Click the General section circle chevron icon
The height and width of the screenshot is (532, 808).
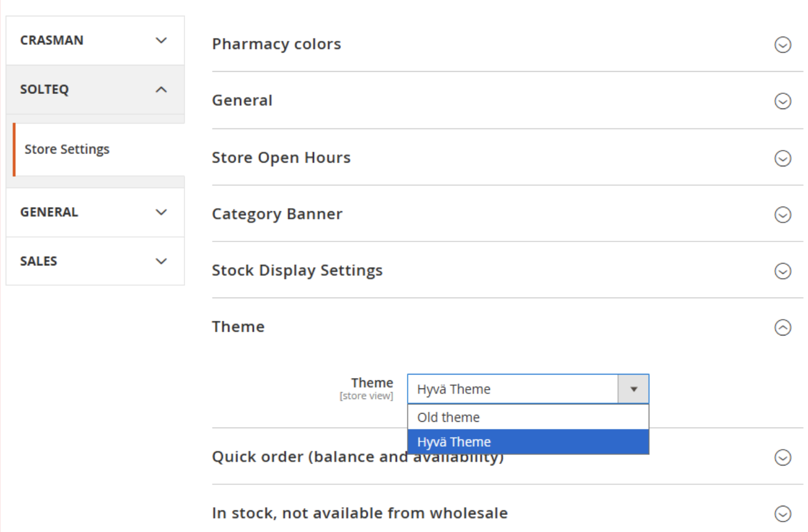pos(782,101)
